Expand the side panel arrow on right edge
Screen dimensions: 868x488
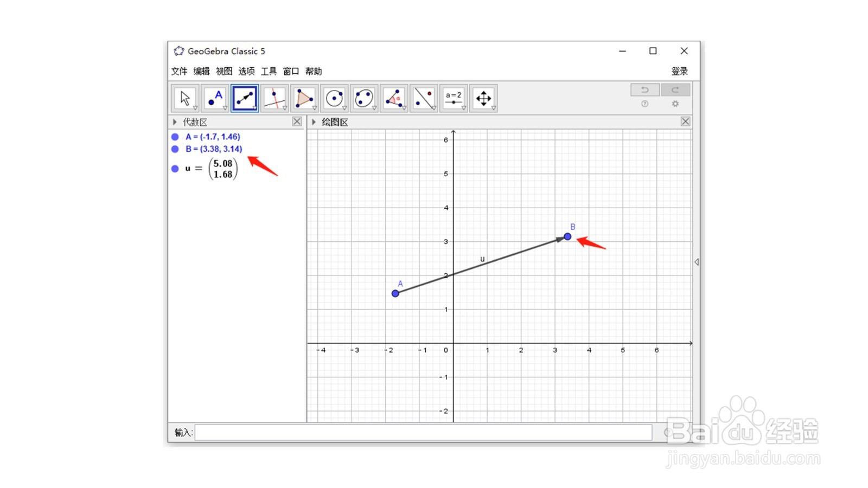697,262
